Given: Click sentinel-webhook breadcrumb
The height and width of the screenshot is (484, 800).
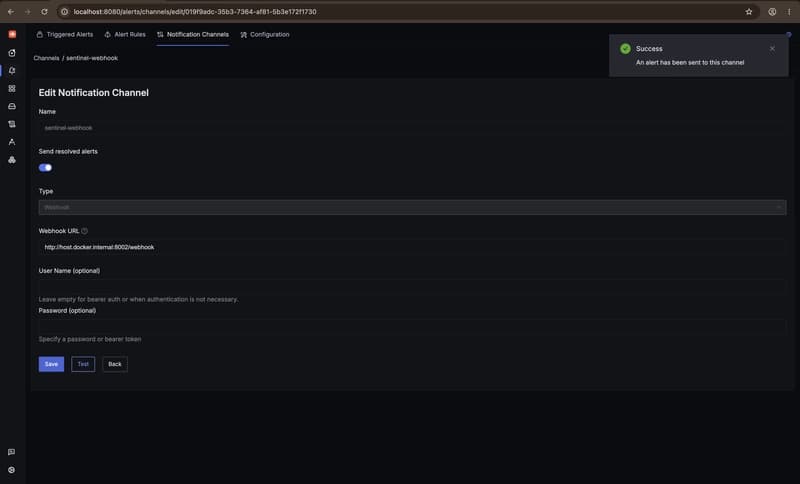Looking at the screenshot, I should [92, 58].
